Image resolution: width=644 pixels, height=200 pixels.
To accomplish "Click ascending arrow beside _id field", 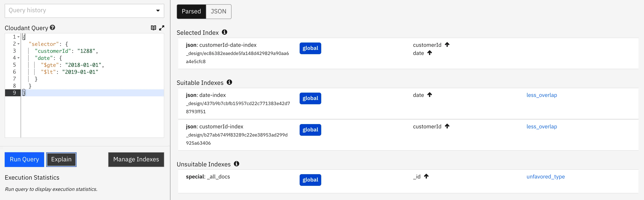I will [426, 176].
